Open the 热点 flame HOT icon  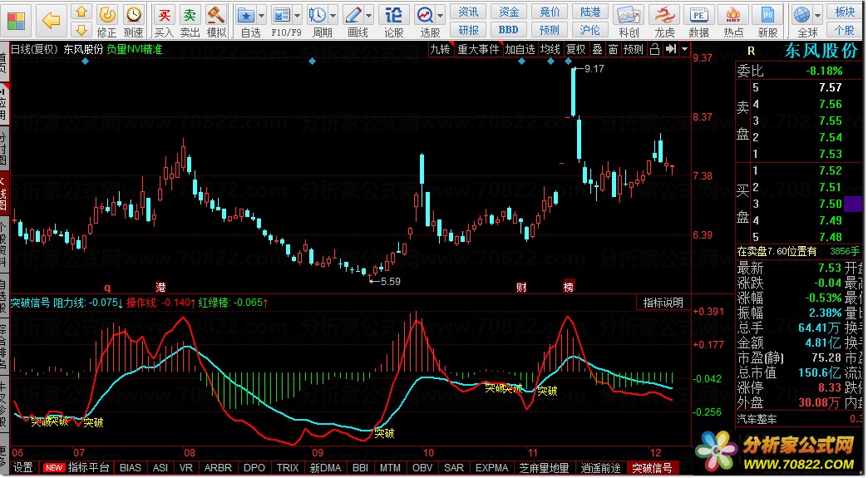(x=733, y=15)
